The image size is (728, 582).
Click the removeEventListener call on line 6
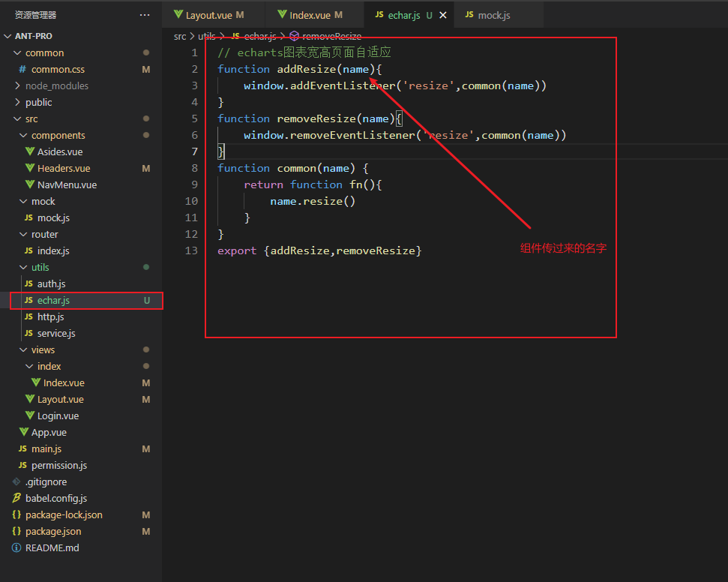pyautogui.click(x=352, y=135)
